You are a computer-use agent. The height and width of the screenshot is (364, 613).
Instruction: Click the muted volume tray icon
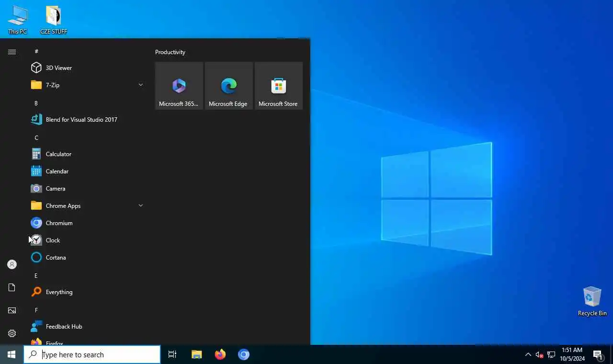click(539, 355)
